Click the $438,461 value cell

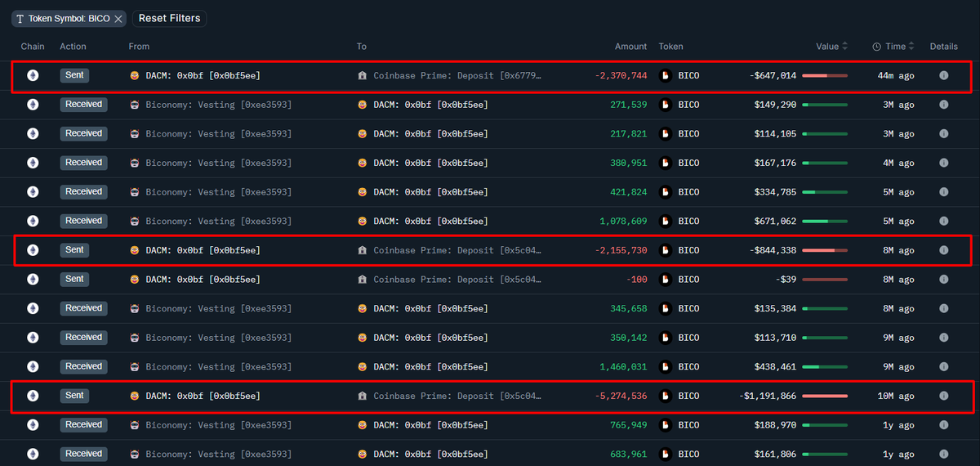point(775,366)
